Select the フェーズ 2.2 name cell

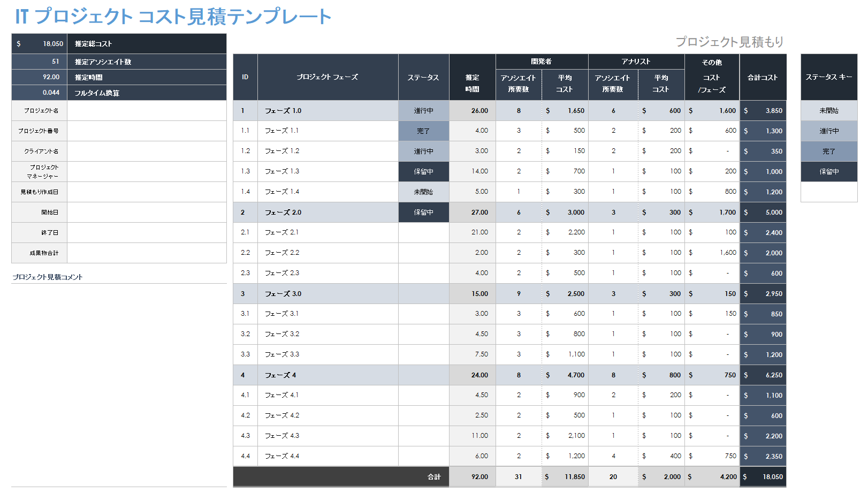(328, 253)
